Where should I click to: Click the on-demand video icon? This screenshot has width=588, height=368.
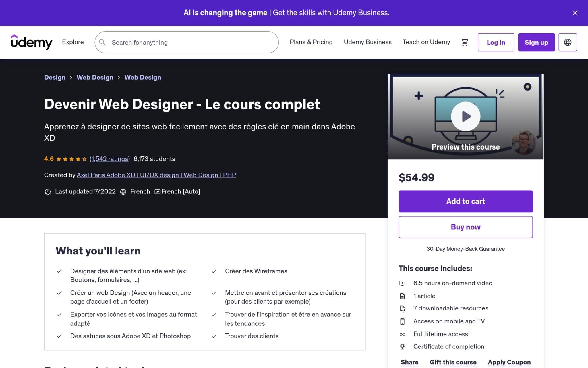402,283
